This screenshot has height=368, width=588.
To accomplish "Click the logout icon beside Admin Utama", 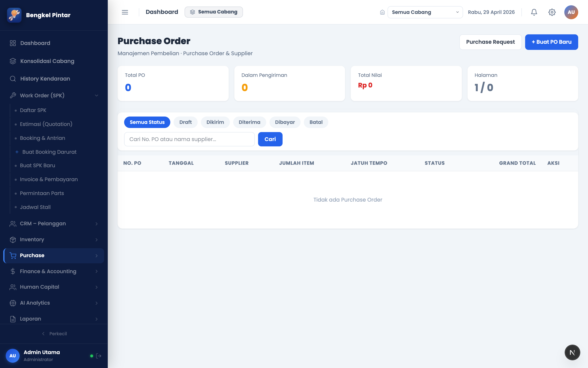I will [99, 356].
